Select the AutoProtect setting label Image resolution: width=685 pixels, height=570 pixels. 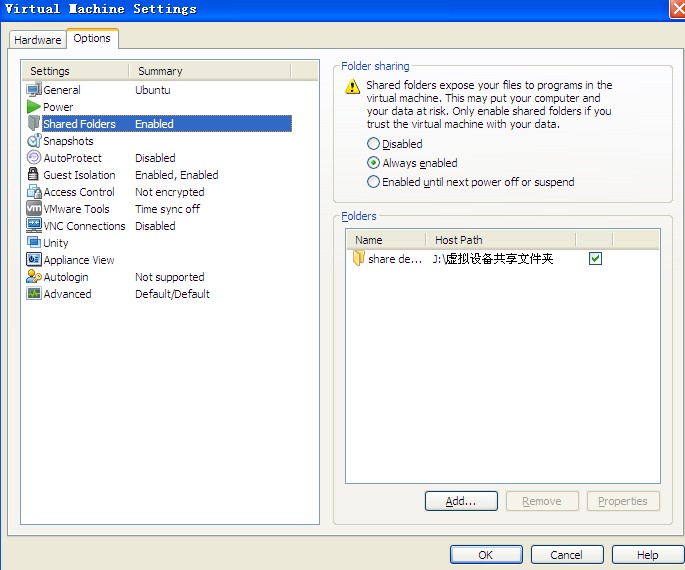[73, 158]
